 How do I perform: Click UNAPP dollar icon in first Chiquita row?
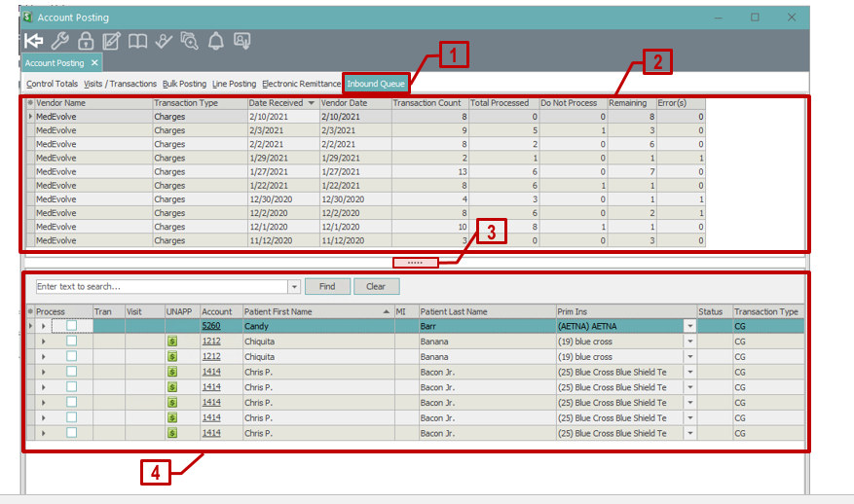(172, 342)
